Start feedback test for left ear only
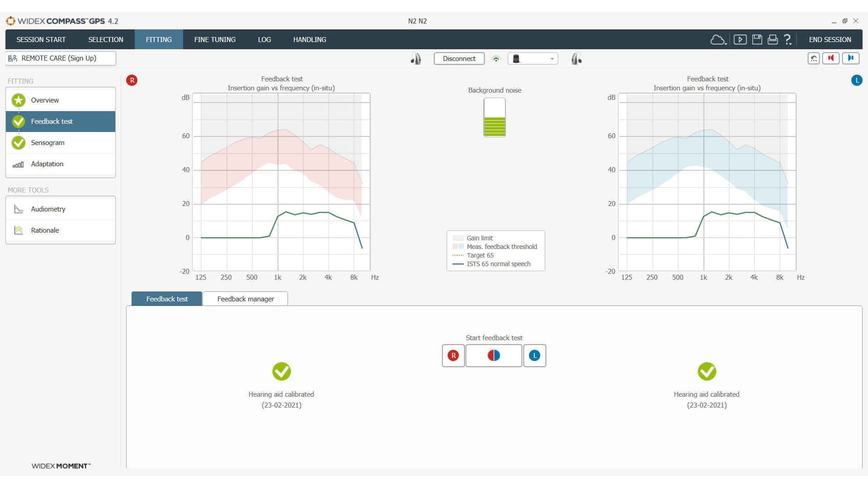This screenshot has width=868, height=488. tap(534, 356)
